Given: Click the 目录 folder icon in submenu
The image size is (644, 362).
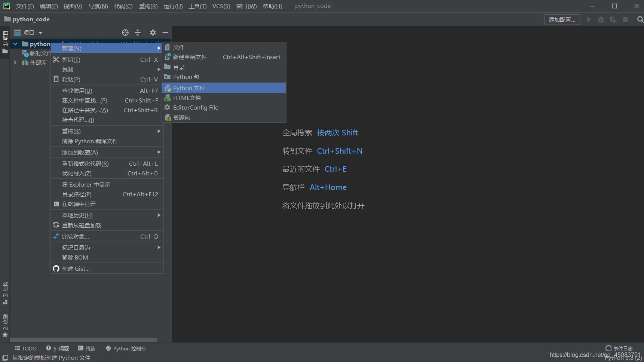Looking at the screenshot, I should [x=168, y=67].
